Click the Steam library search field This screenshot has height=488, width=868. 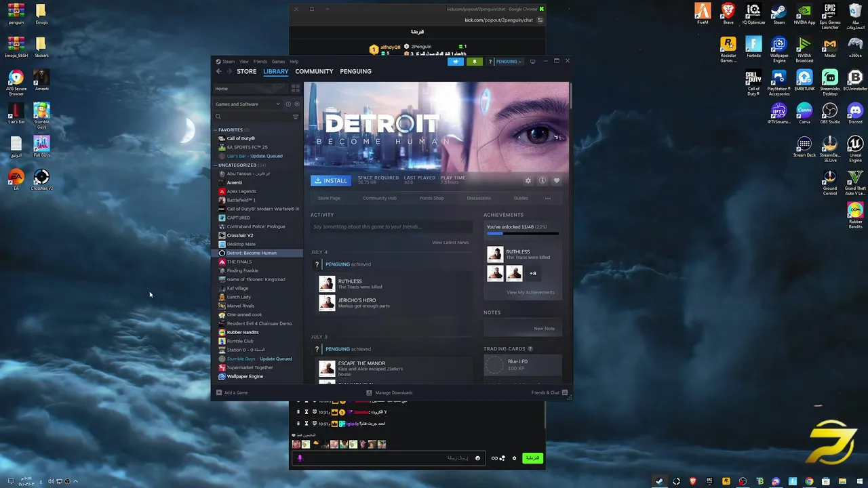(x=252, y=117)
